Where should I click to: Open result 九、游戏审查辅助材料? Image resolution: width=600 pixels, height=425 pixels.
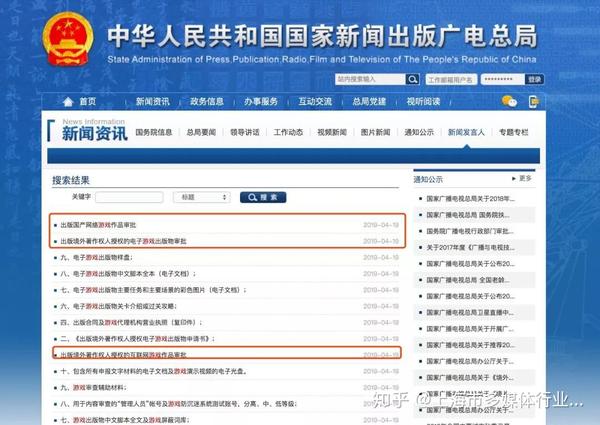(93, 388)
